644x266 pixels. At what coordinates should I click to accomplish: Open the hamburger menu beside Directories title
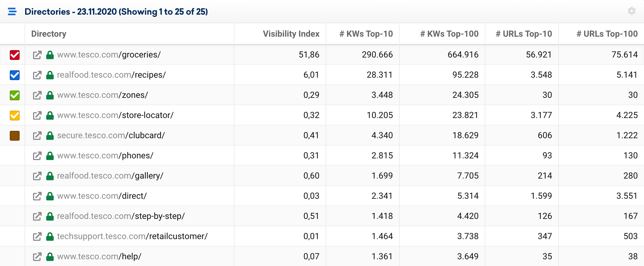(12, 12)
